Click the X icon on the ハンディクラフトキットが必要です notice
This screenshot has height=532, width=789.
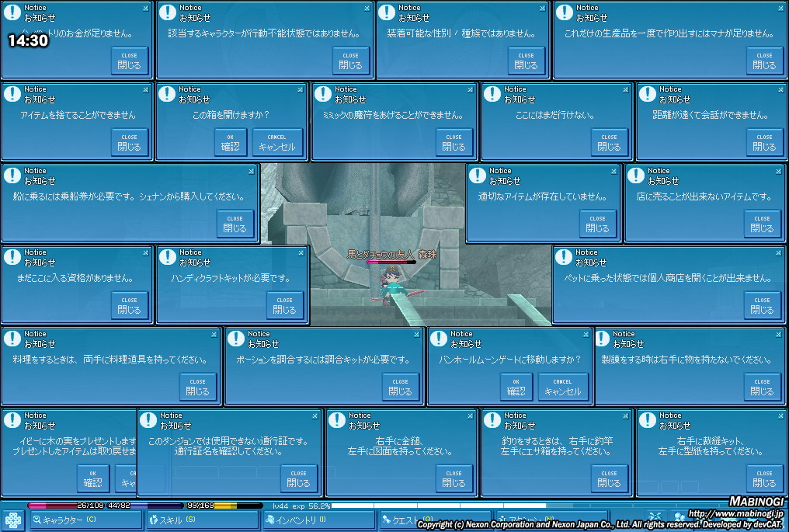click(301, 252)
